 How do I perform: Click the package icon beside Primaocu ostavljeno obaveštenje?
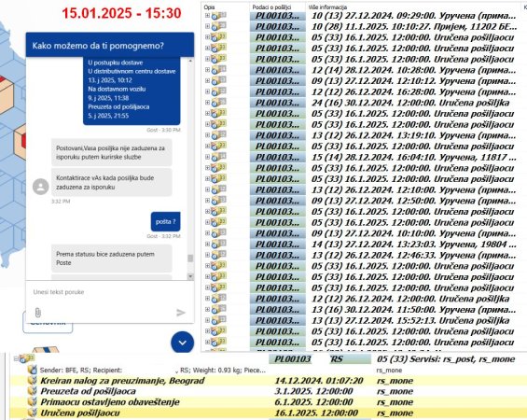(33, 402)
